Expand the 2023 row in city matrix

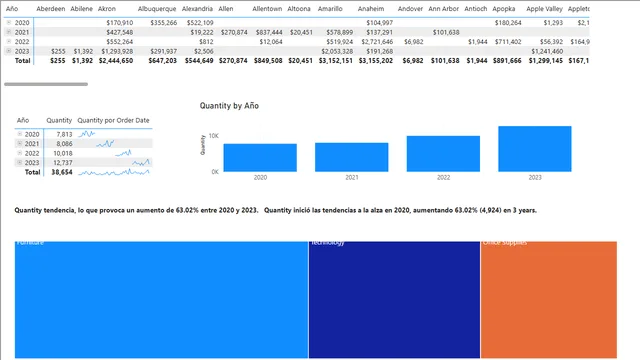9,51
